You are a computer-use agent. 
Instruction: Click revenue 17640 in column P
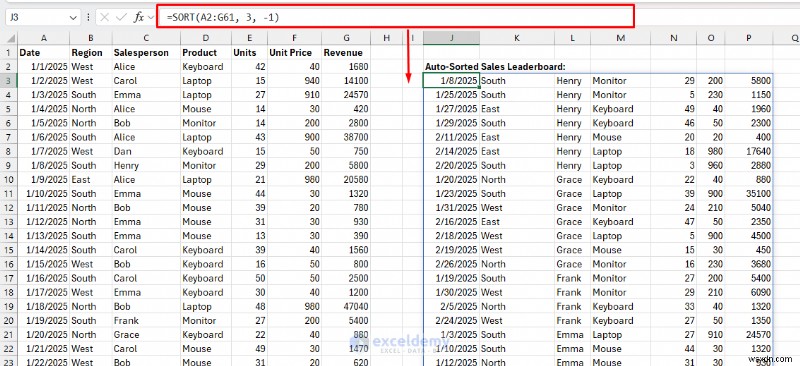[x=748, y=152]
